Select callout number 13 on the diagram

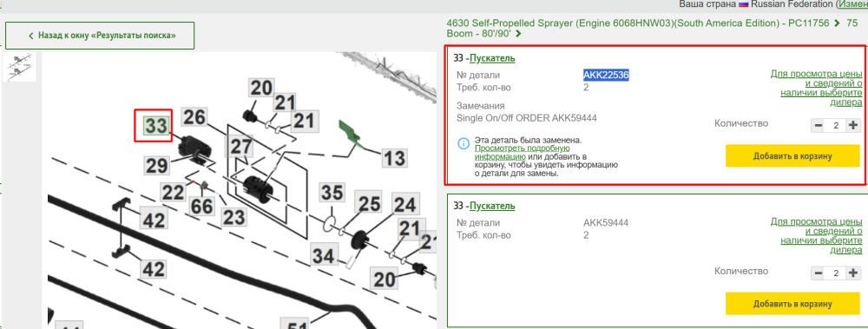pyautogui.click(x=395, y=158)
